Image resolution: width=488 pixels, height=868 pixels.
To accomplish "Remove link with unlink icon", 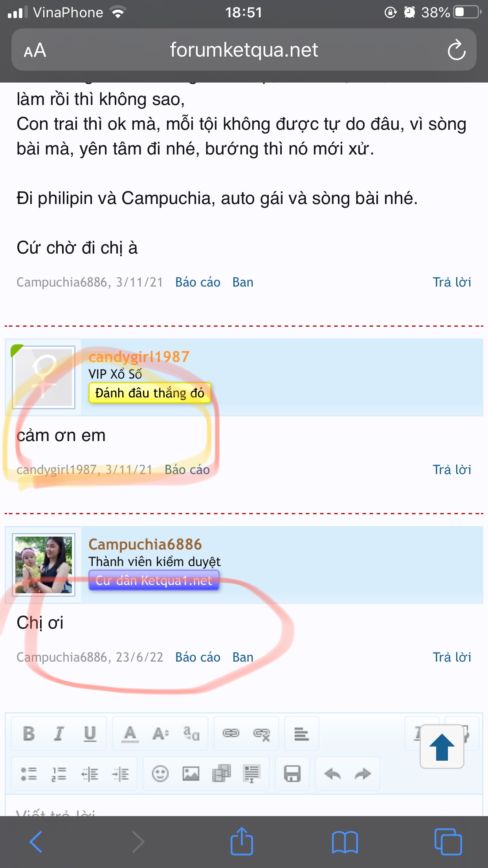I will tap(262, 734).
